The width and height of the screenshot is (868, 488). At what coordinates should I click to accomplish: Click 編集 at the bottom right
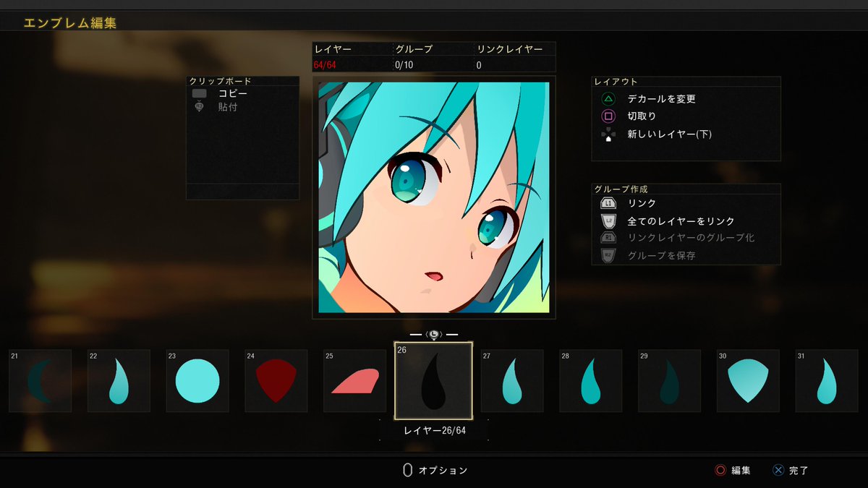pos(741,470)
